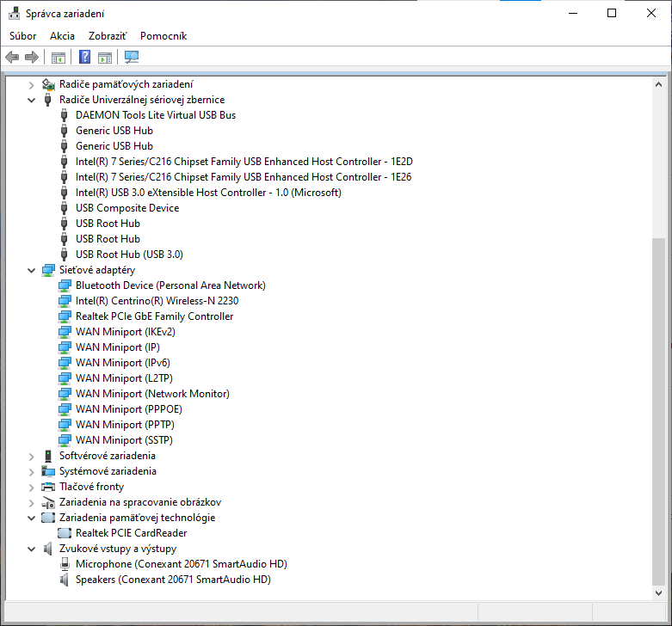Minimize the Správca zariadení window

[573, 13]
